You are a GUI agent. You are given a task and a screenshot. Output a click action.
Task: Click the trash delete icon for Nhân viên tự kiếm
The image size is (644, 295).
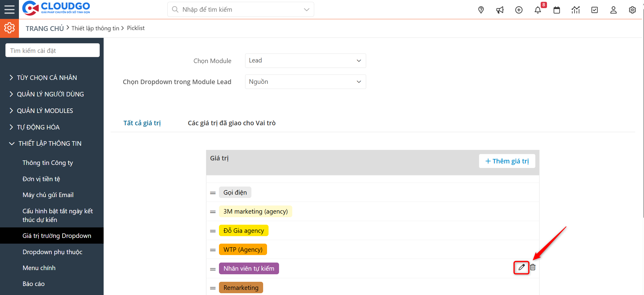click(x=533, y=267)
